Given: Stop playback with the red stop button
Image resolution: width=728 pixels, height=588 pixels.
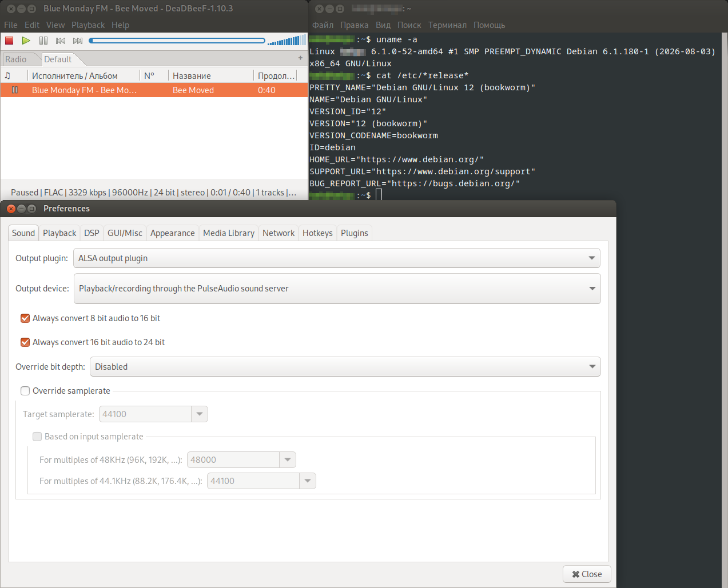Looking at the screenshot, I should (9, 41).
